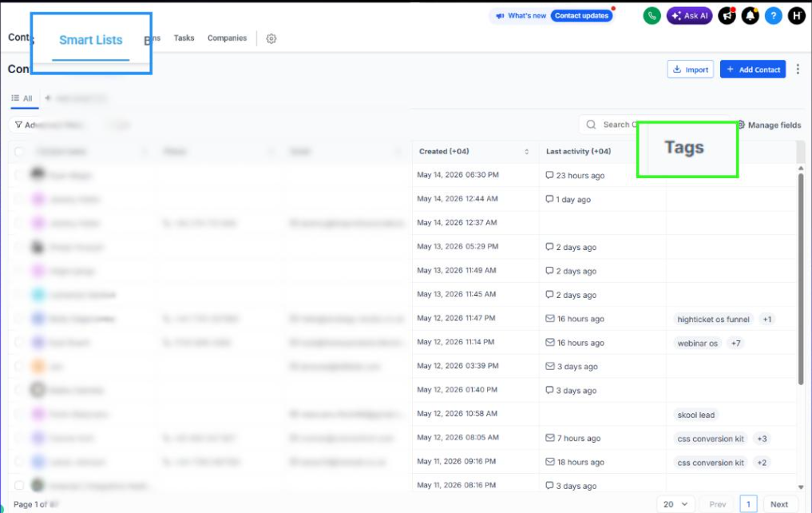The image size is (812, 513).
Task: Click chat icon in May 11 08:16 PM row
Action: 549,486
